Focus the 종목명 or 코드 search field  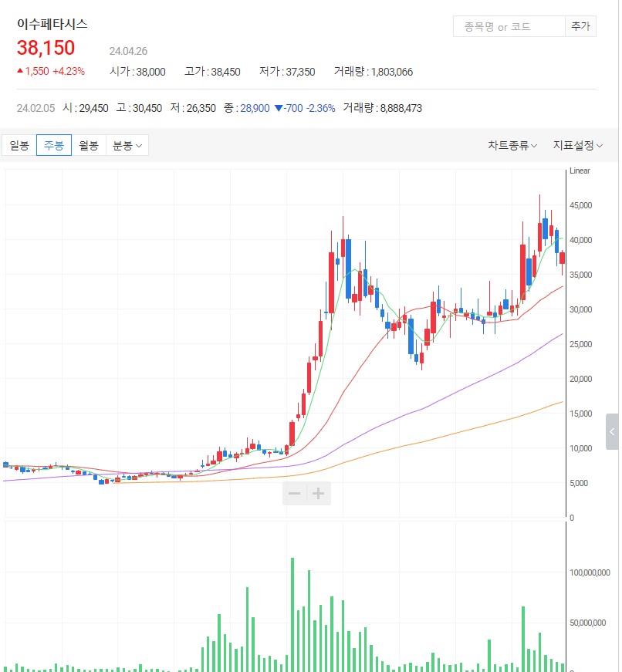[x=509, y=26]
